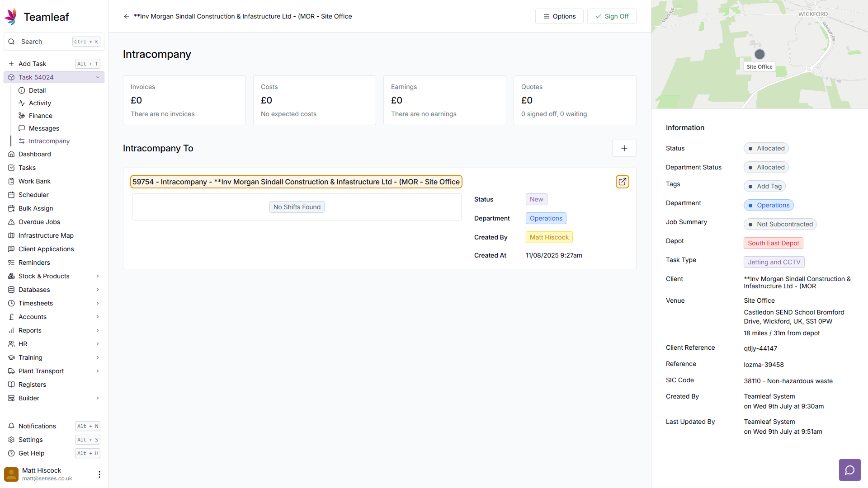868x488 pixels.
Task: Click the Search magnifier icon
Action: coord(11,42)
